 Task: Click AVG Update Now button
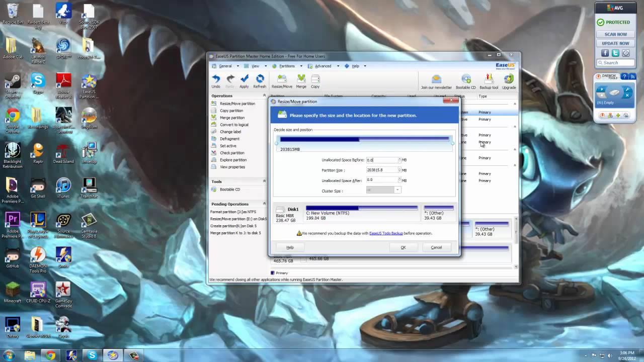pyautogui.click(x=616, y=43)
